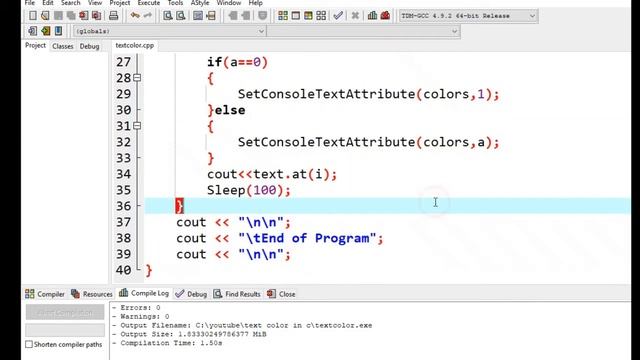
Task: Click the Debug checkmark icon
Action: 338,16
